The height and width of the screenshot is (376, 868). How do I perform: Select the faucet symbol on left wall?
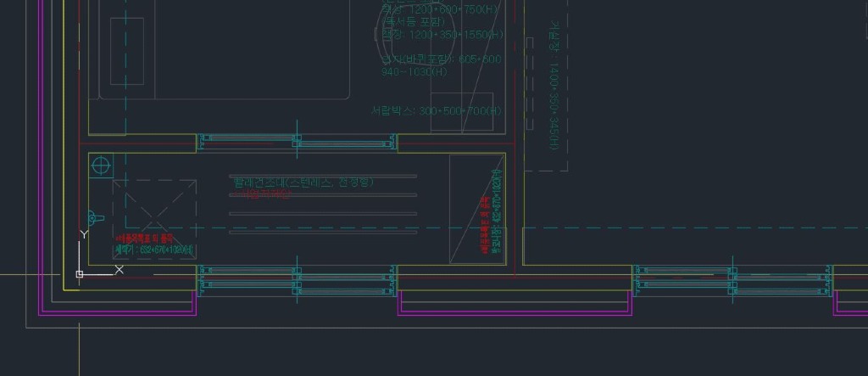pyautogui.click(x=96, y=218)
